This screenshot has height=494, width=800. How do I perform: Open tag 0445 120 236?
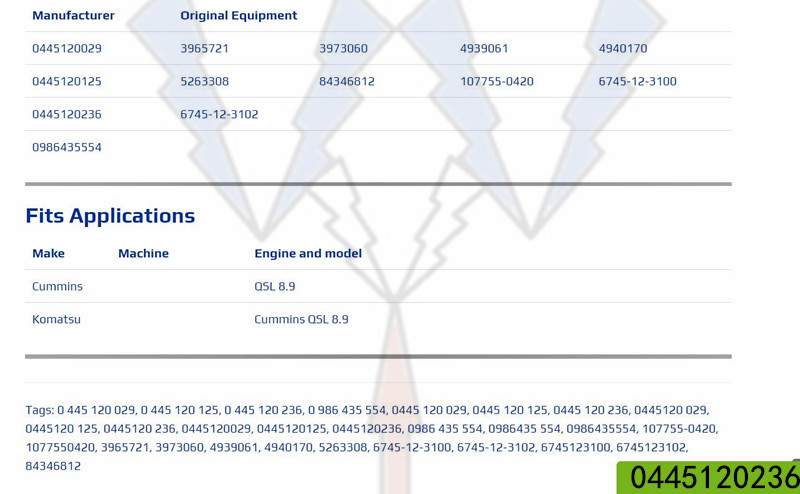click(591, 410)
